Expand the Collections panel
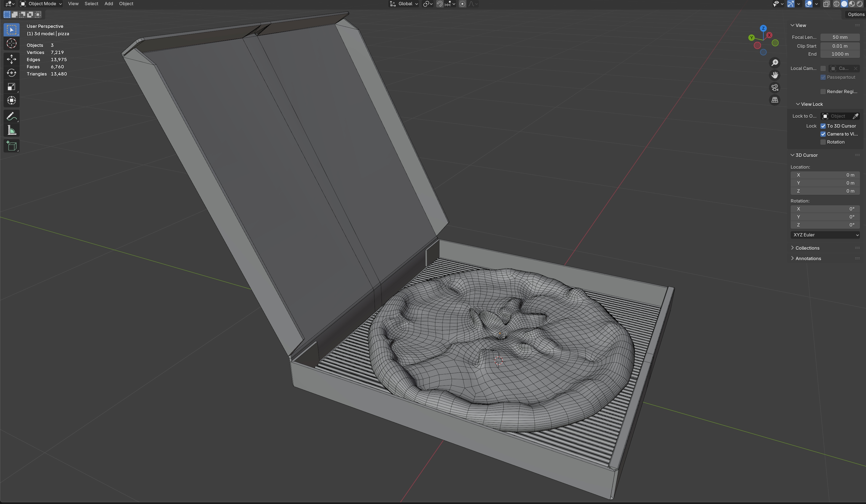 point(807,248)
